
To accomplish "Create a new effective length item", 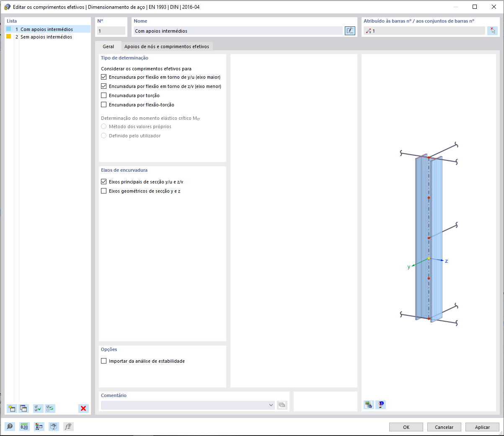I will 12,408.
